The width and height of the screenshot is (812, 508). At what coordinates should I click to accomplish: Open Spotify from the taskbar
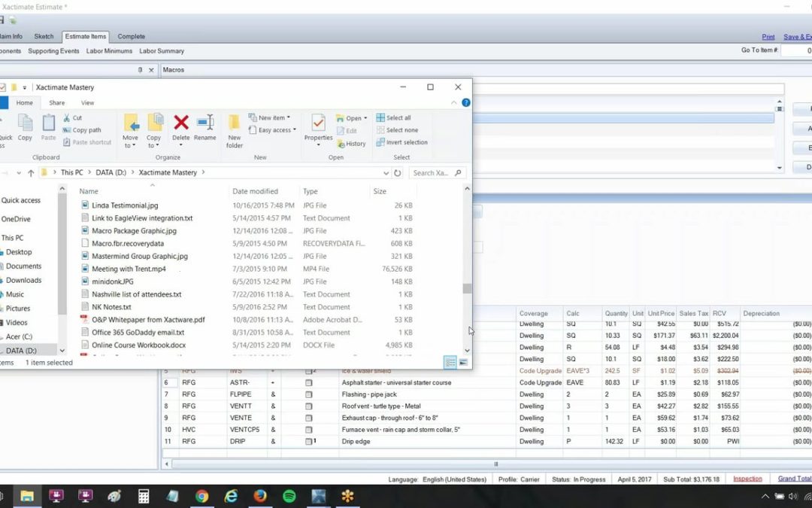point(289,496)
